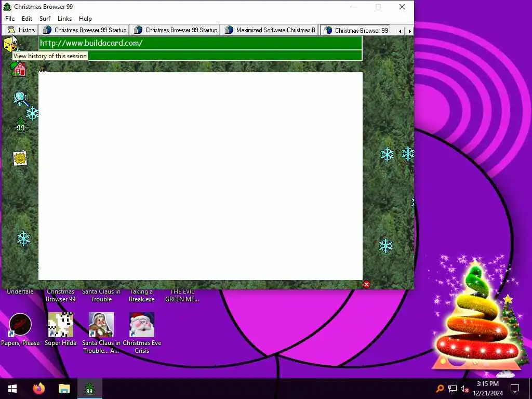Click the Taking a Break.exe desktop label
The height and width of the screenshot is (399, 532).
141,295
